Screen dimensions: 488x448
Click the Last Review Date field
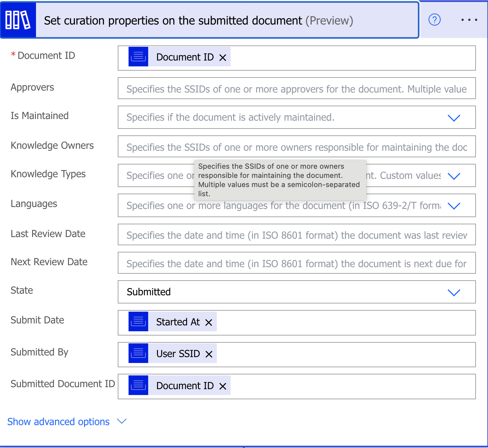pos(296,235)
